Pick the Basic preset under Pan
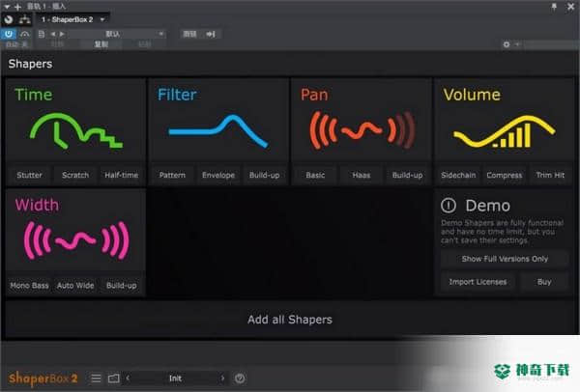The height and width of the screenshot is (392, 580). 315,175
